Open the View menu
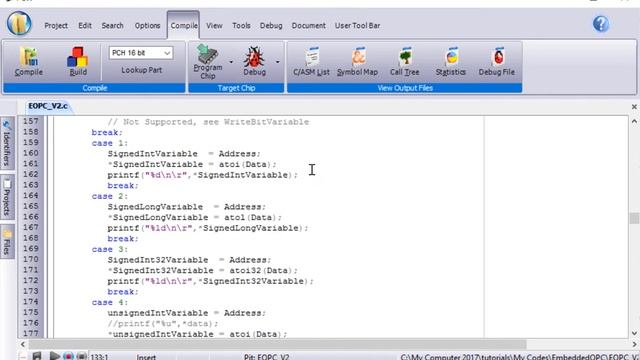The width and height of the screenshot is (640, 360). 214,25
